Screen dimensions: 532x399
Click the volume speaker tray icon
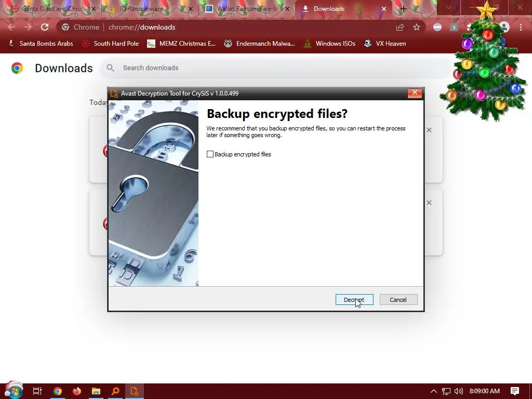[x=458, y=391]
